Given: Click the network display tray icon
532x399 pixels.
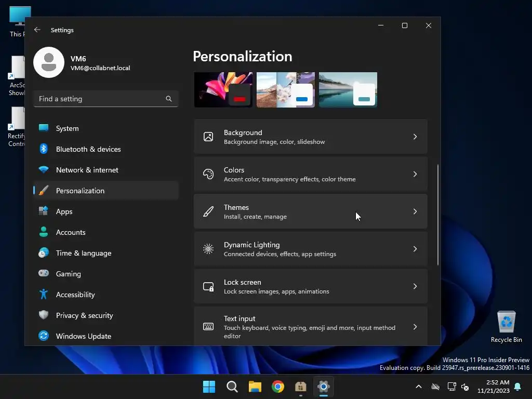Looking at the screenshot, I should click(451, 387).
